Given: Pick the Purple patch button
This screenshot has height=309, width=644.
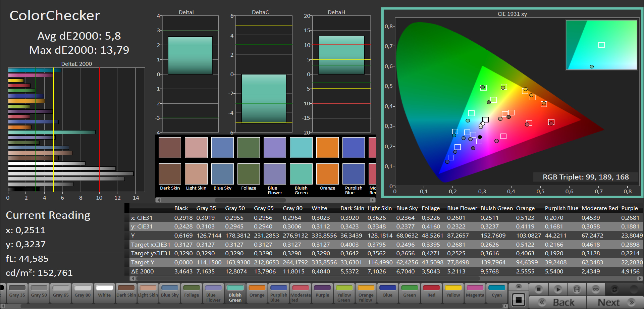Looking at the screenshot, I should coord(322,293).
